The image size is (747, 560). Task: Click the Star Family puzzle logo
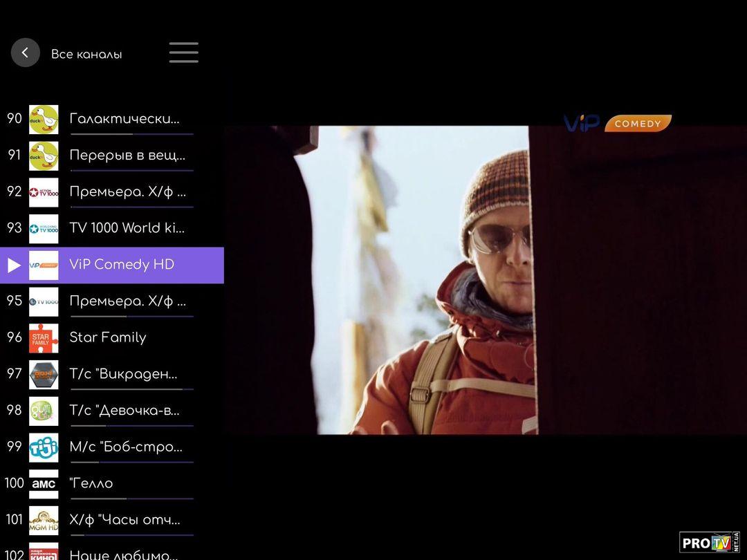pos(44,338)
